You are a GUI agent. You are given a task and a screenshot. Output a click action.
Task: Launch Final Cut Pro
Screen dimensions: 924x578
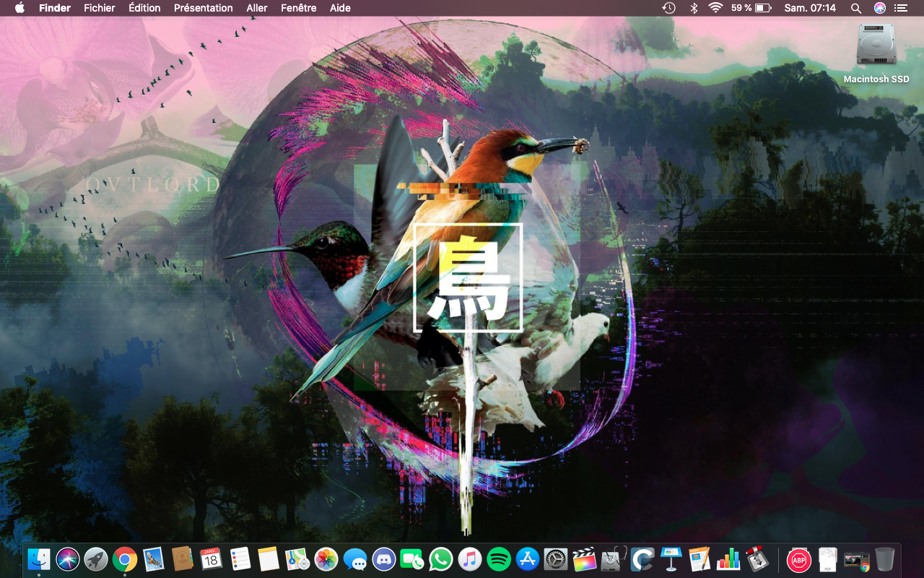point(585,558)
